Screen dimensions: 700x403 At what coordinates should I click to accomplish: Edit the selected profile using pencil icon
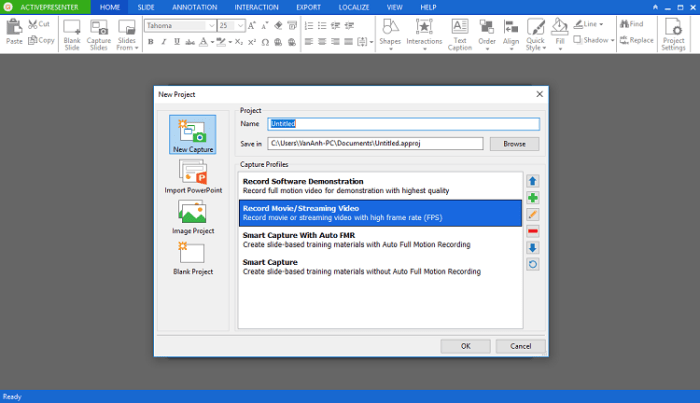532,214
